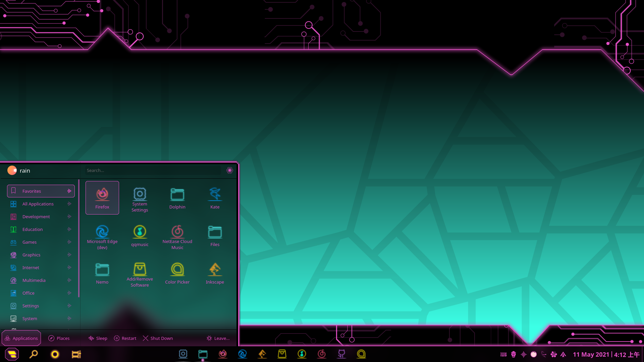
Task: Open System Settings from the taskbar
Action: (183, 354)
